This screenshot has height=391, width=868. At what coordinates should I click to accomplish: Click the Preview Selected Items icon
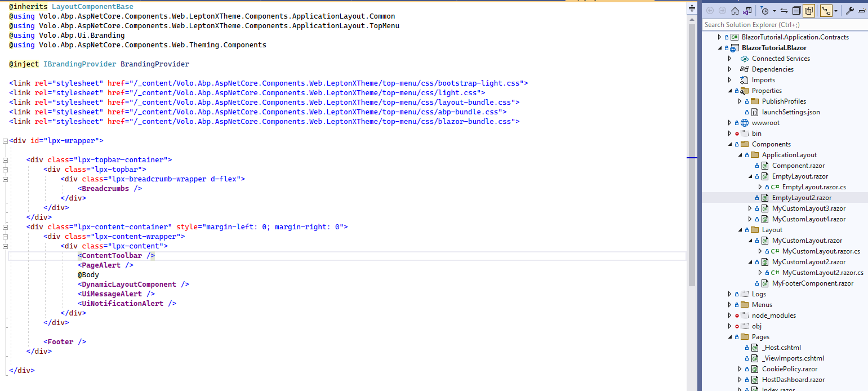click(863, 11)
